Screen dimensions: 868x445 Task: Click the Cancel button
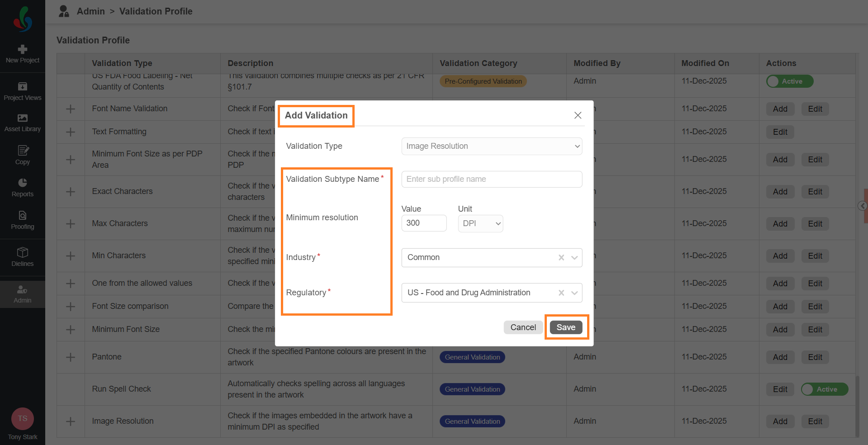coord(523,327)
